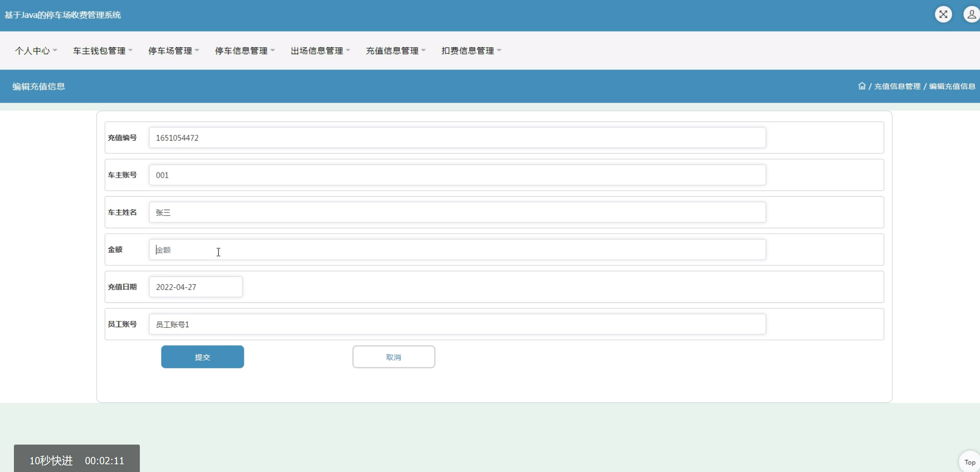
Task: Expand the 停车场管理 menu
Action: click(174, 51)
